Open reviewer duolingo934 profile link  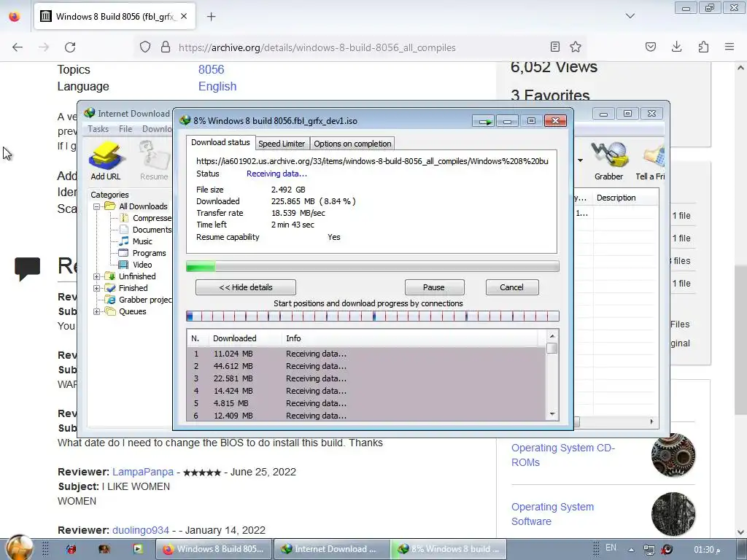click(x=141, y=530)
